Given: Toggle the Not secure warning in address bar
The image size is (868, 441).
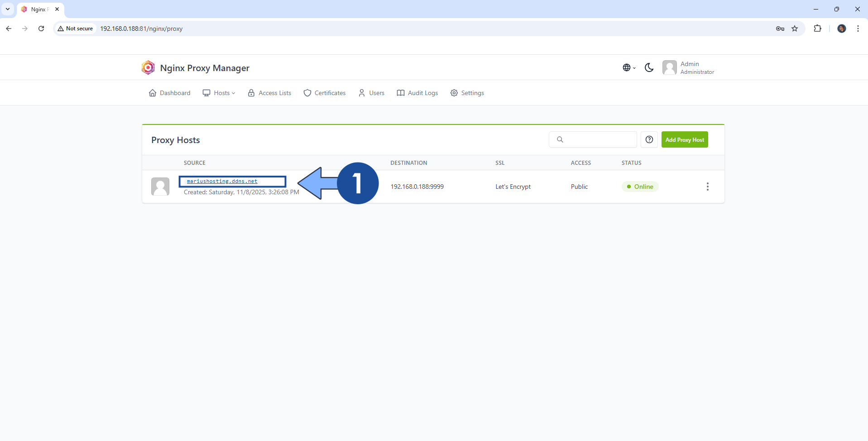Looking at the screenshot, I should (75, 28).
